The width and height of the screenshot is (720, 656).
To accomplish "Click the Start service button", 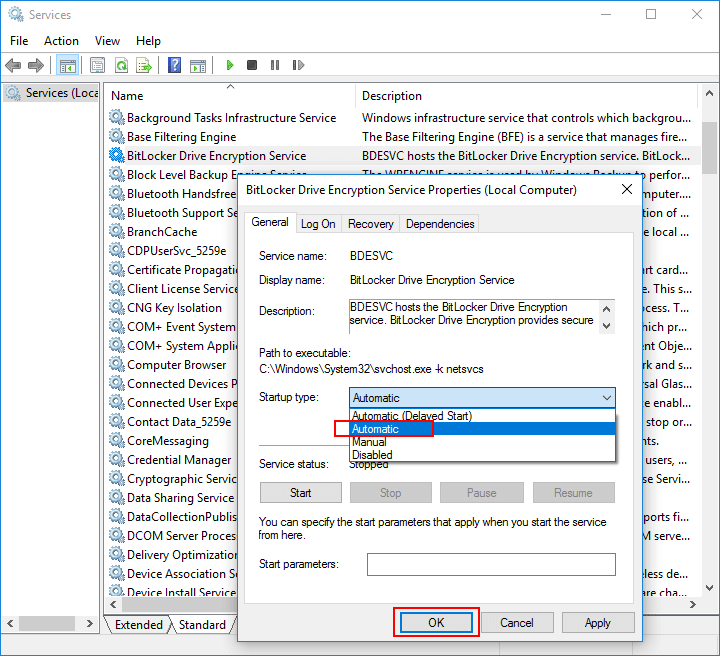I will click(x=301, y=493).
